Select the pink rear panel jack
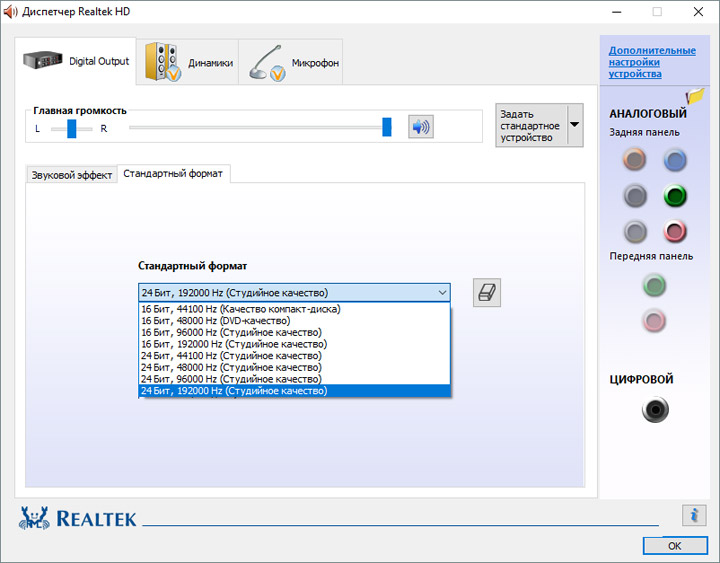This screenshot has width=720, height=563. pyautogui.click(x=675, y=231)
